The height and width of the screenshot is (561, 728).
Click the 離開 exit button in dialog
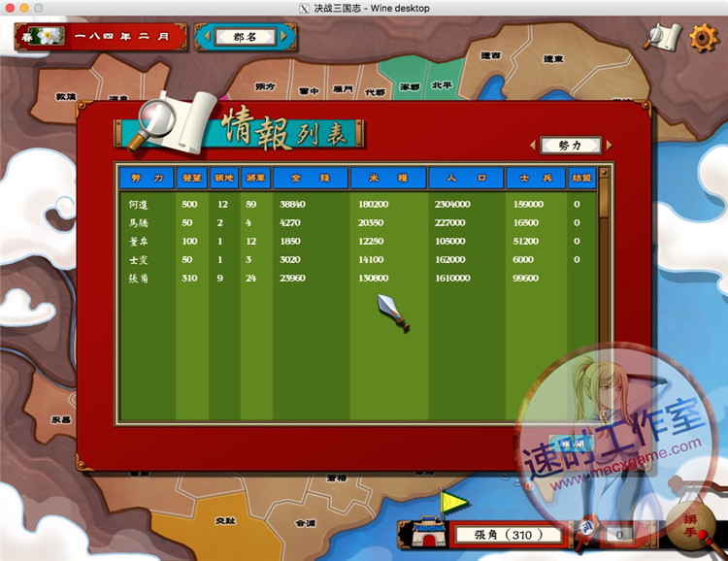point(572,444)
